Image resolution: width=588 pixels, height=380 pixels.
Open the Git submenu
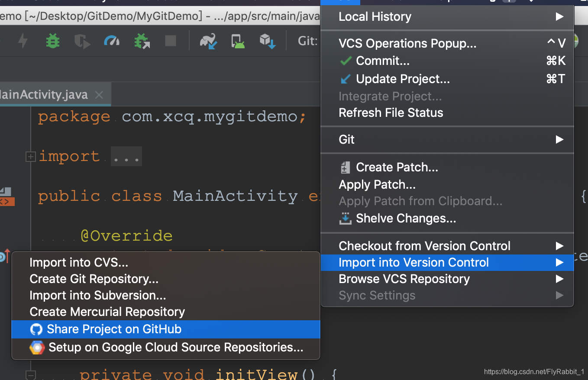tap(447, 139)
